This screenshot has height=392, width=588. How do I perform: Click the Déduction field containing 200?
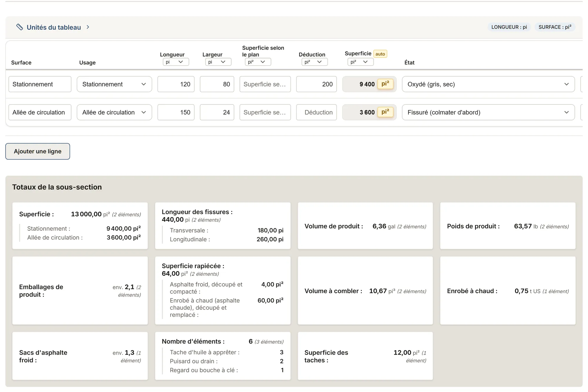click(316, 84)
